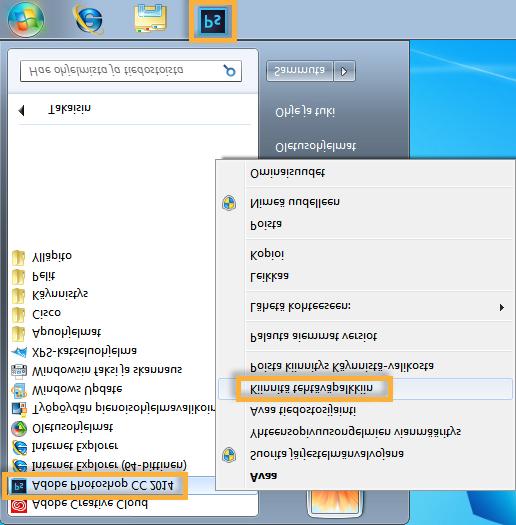Click the Windows Update icon
516x525 pixels.
tap(19, 390)
